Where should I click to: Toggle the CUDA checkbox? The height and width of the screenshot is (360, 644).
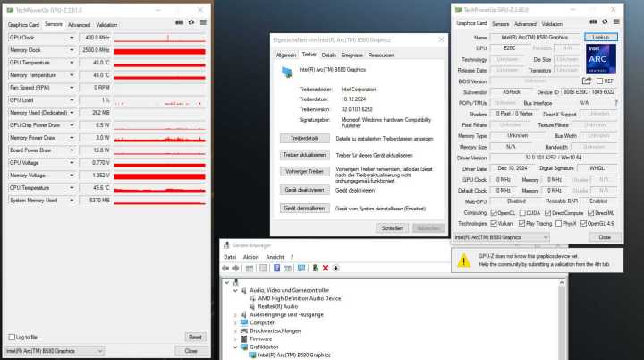(522, 213)
